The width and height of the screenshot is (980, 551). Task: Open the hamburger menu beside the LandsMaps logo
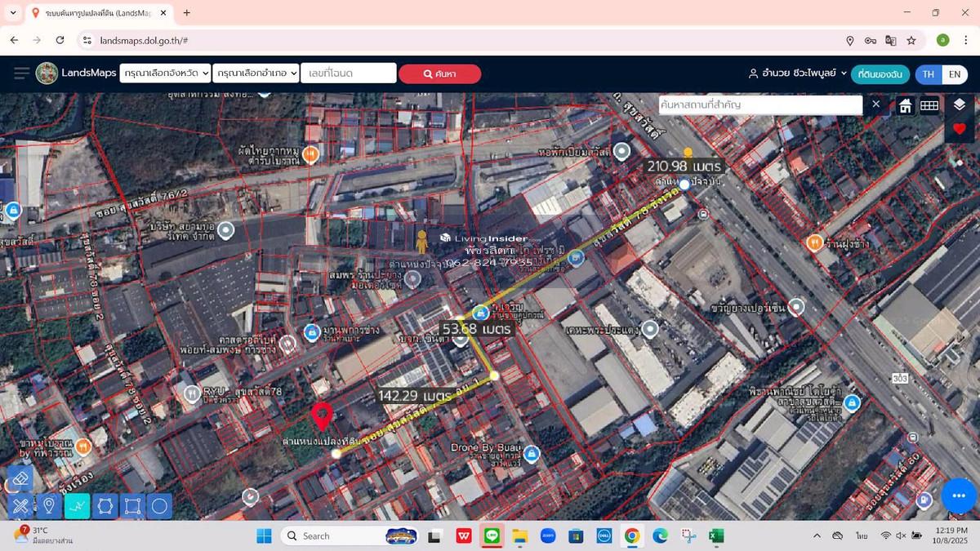21,73
